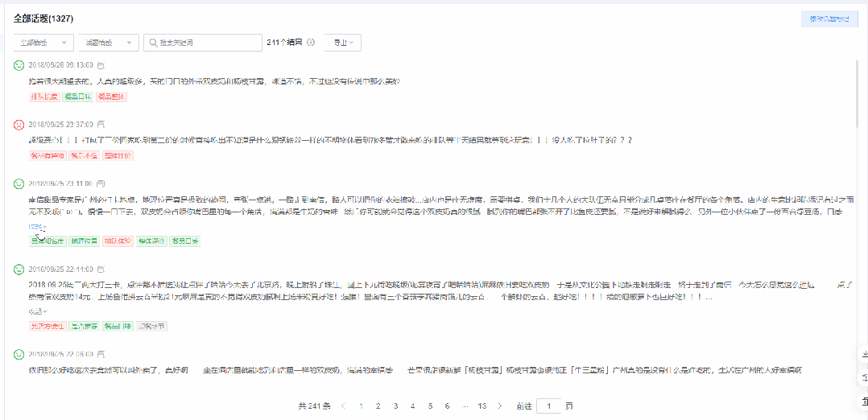Click the red tag under the 22:11:00 comment
Image resolution: width=868 pixels, height=420 pixels.
(x=47, y=327)
